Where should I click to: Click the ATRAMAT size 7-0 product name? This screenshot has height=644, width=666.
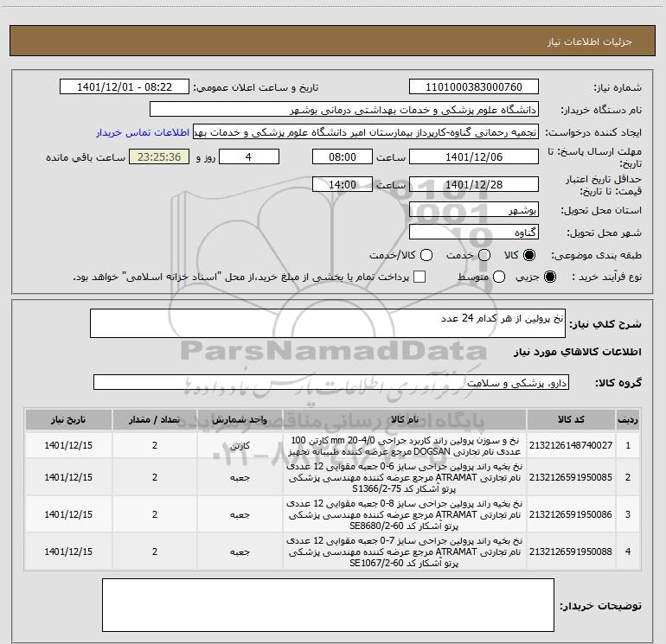pyautogui.click(x=405, y=552)
